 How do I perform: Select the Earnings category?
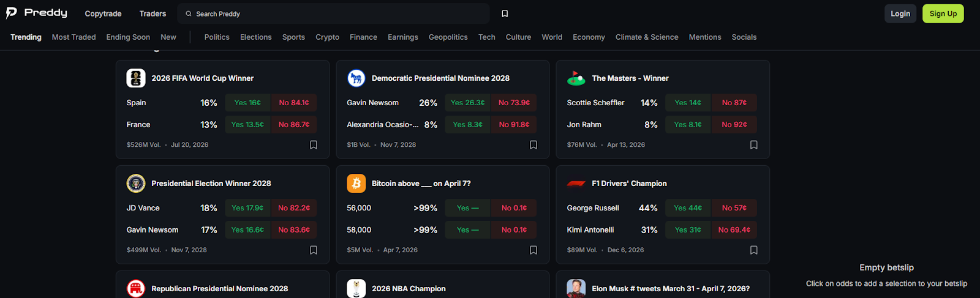click(x=403, y=37)
